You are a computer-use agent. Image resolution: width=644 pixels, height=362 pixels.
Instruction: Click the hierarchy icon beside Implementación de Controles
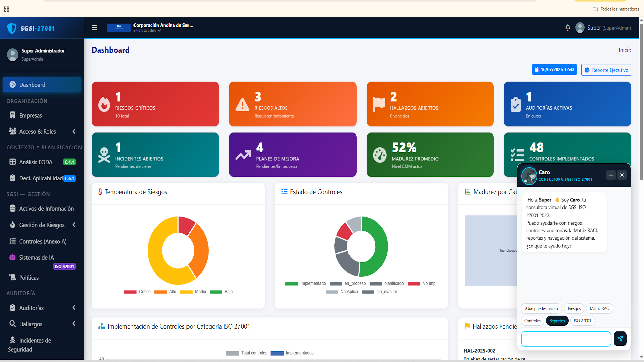(102, 326)
